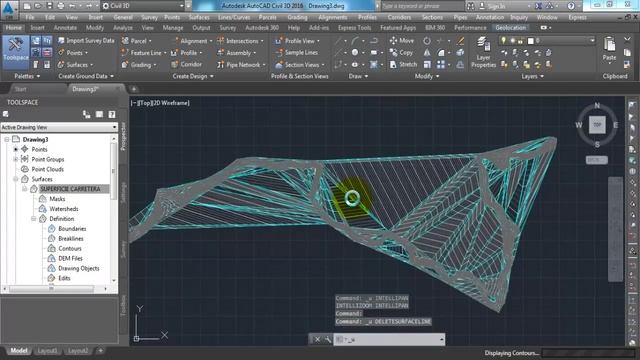Select Breaklines in Definition
Image resolution: width=640 pixels, height=360 pixels.
tap(71, 238)
